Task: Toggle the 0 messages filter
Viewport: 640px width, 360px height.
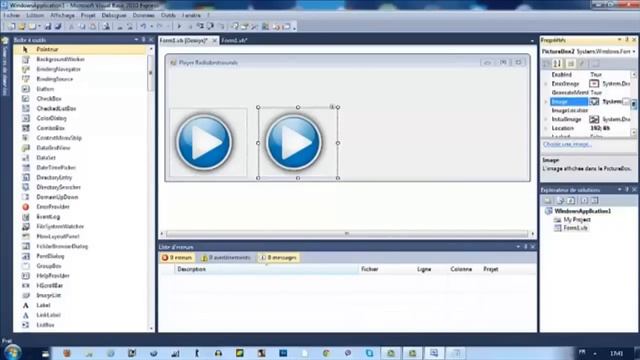Action: click(278, 258)
